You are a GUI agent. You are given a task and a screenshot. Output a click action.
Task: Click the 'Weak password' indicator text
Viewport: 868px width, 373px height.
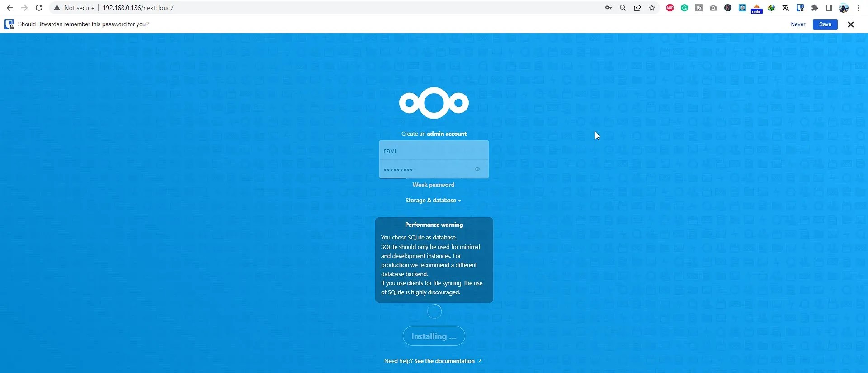coord(433,185)
